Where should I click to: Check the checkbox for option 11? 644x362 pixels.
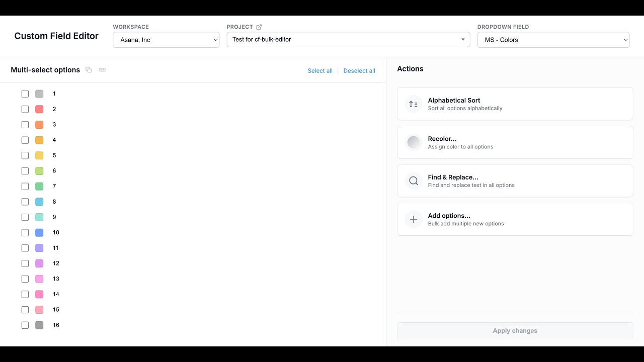[x=25, y=248]
